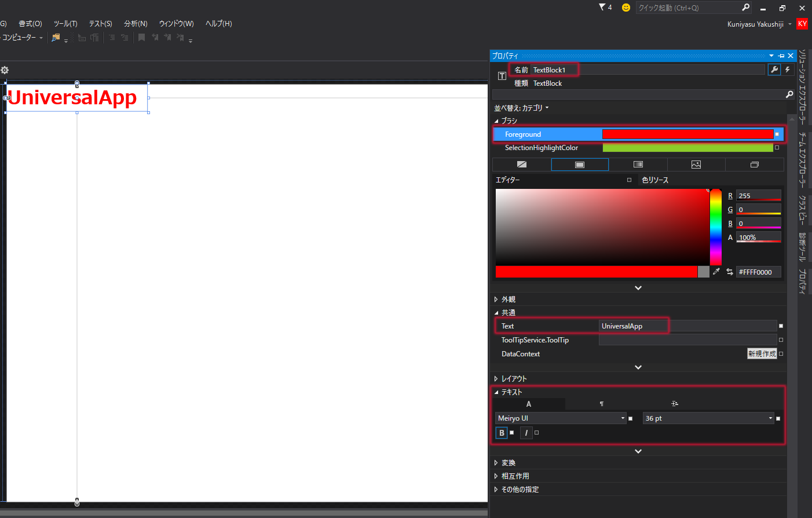Open the event handlers lightning icon
Image resolution: width=812 pixels, height=518 pixels.
tap(788, 70)
